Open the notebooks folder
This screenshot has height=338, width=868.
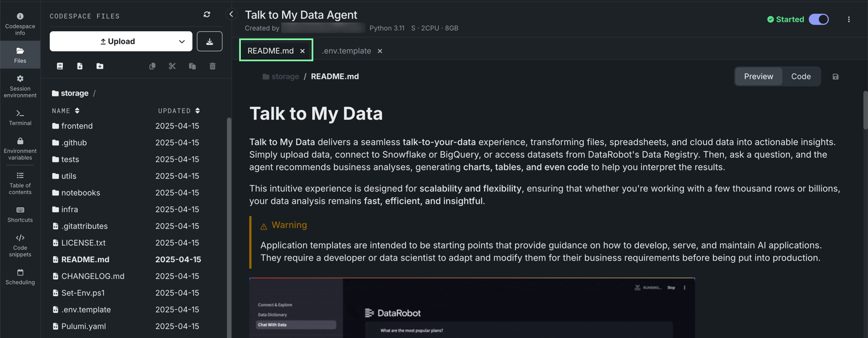coord(81,193)
